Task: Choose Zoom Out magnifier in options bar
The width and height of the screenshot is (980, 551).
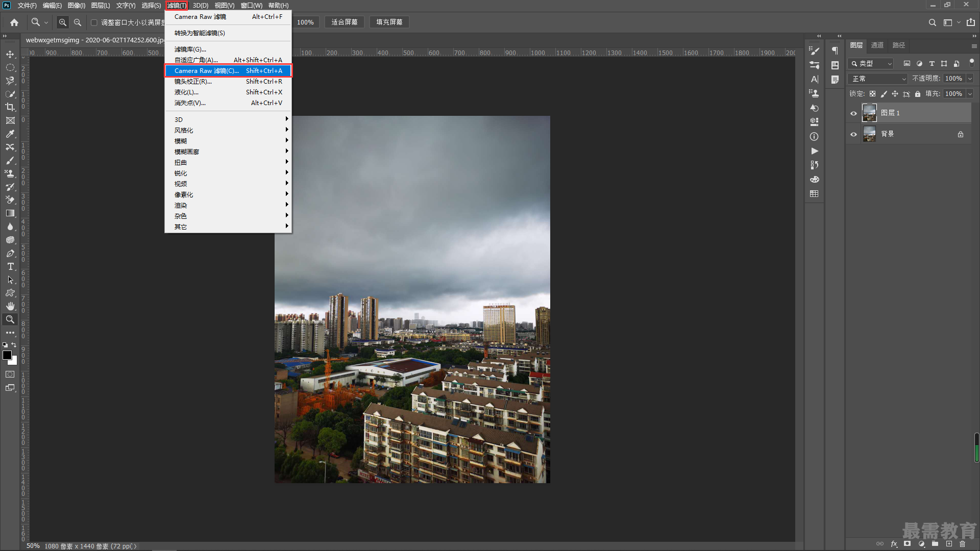Action: 78,22
